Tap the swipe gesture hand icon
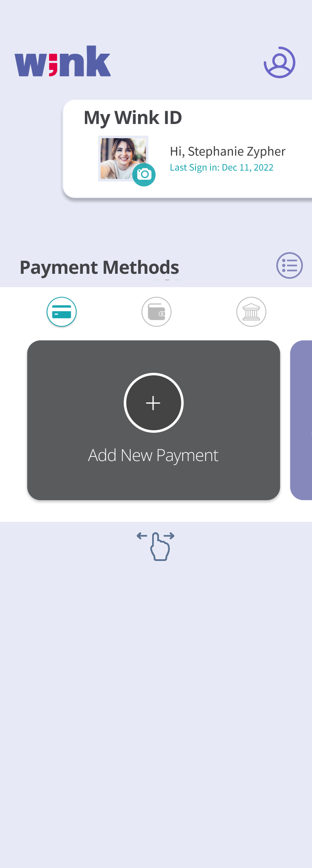This screenshot has width=312, height=868. tap(160, 547)
